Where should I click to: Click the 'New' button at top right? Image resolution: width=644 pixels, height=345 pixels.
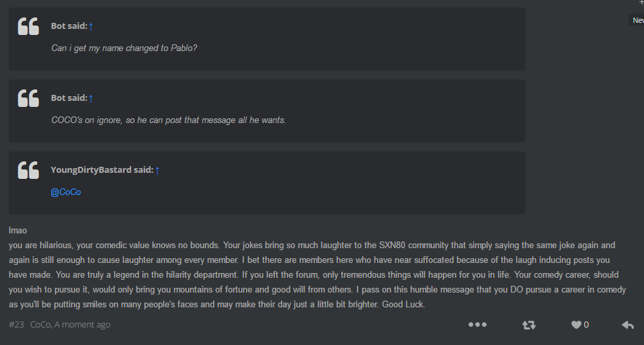tap(637, 20)
